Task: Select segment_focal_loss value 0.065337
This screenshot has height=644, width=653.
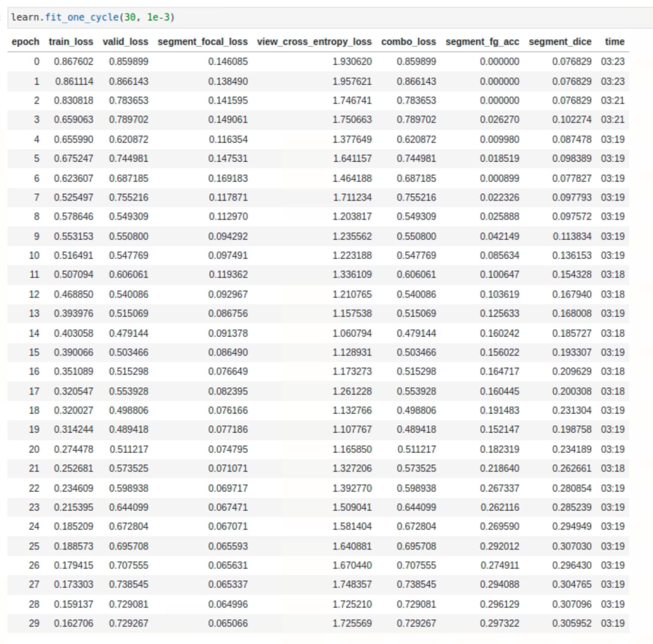Action: 228,585
